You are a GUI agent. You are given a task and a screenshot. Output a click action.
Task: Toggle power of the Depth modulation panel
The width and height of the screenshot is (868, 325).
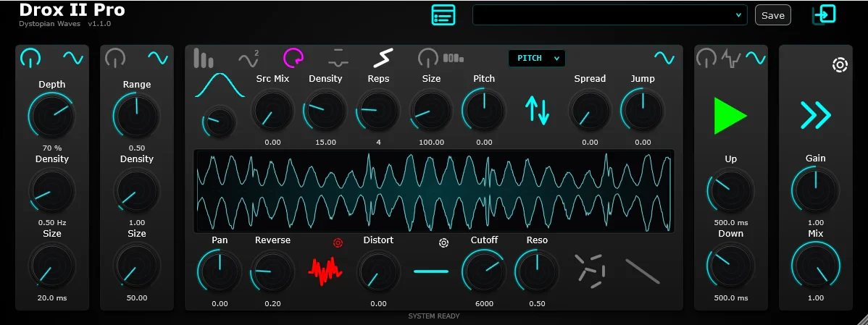pos(30,58)
